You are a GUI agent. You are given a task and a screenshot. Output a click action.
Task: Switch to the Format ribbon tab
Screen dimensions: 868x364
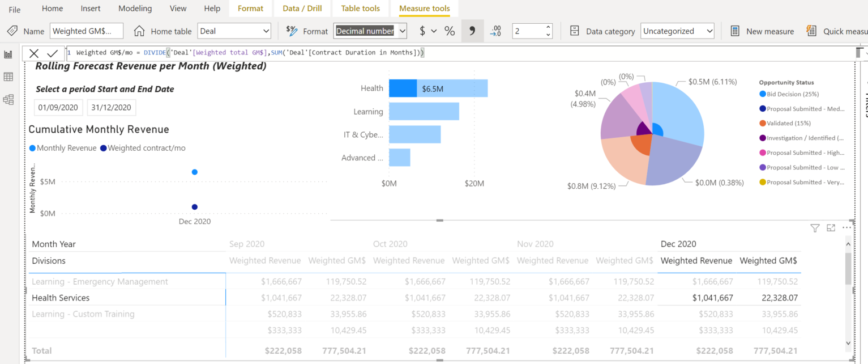click(x=250, y=9)
